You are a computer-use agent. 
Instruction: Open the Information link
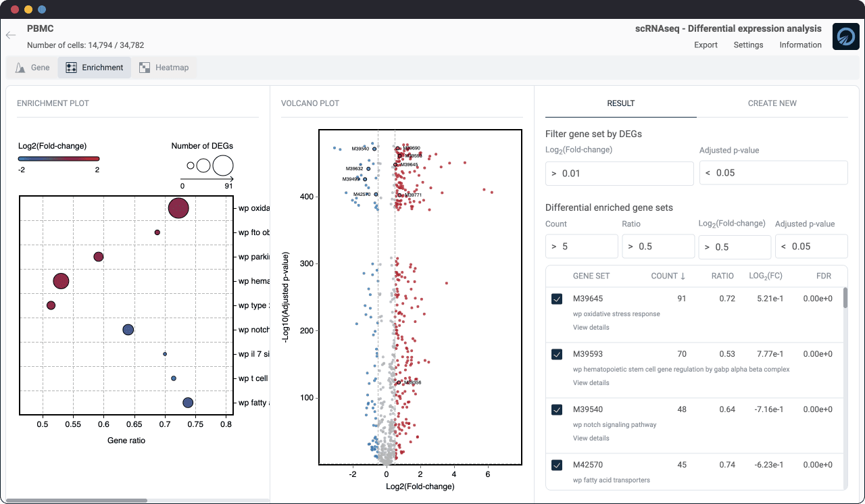pyautogui.click(x=800, y=45)
